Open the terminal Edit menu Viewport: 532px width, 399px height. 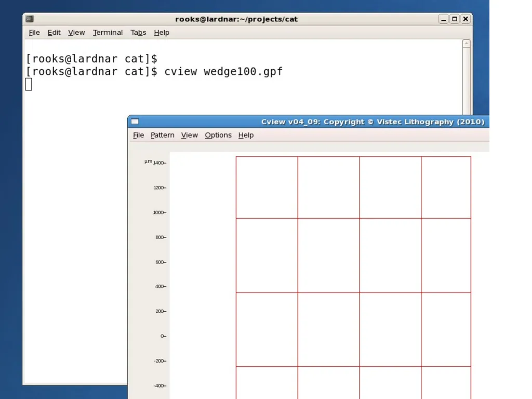point(54,33)
